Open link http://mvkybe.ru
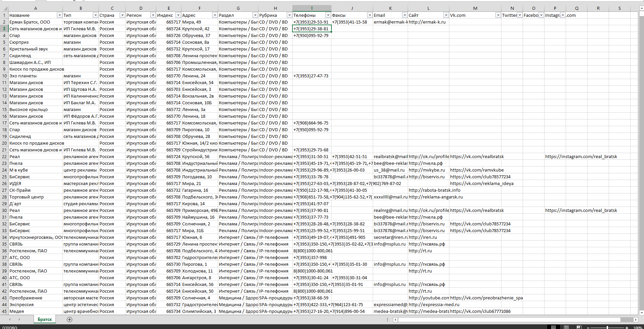This screenshot has width=644, height=329. pos(427,170)
